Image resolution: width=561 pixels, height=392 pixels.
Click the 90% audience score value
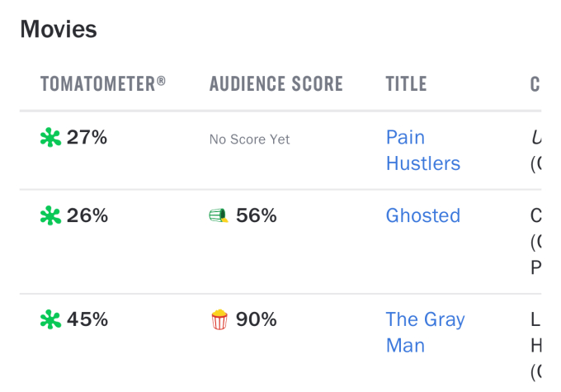tap(257, 319)
